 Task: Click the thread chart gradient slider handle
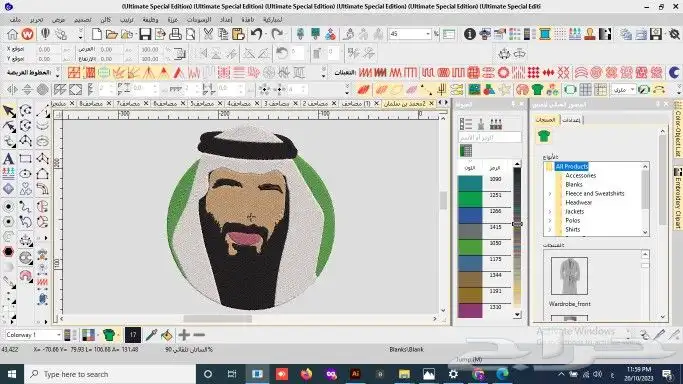click(517, 224)
